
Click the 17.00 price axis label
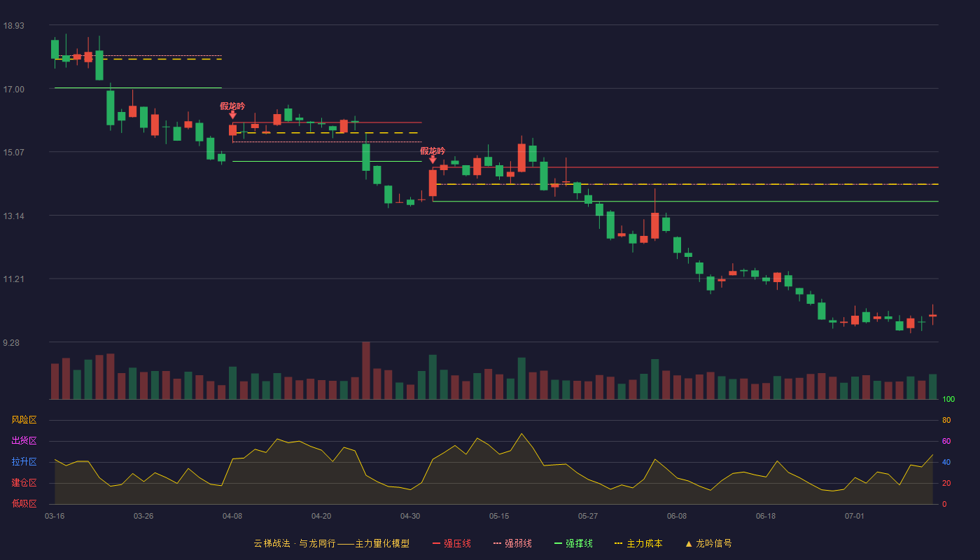[x=13, y=89]
